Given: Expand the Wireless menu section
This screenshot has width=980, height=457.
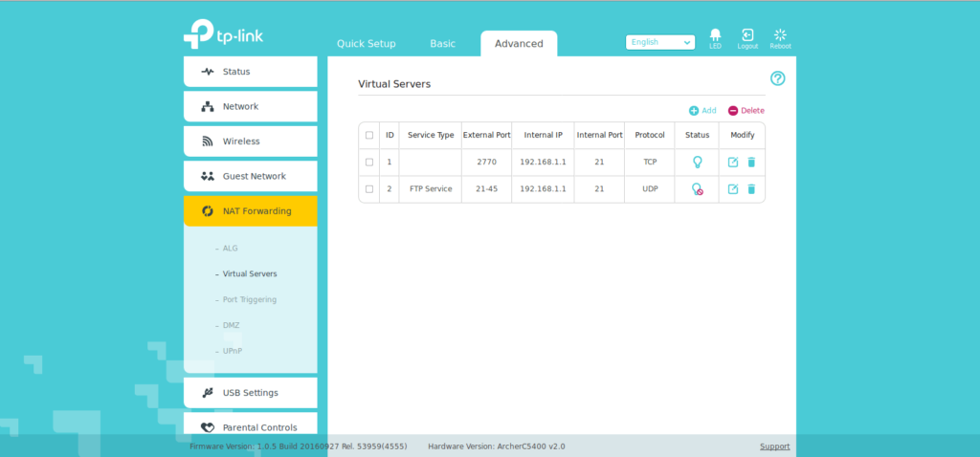Looking at the screenshot, I should 250,141.
